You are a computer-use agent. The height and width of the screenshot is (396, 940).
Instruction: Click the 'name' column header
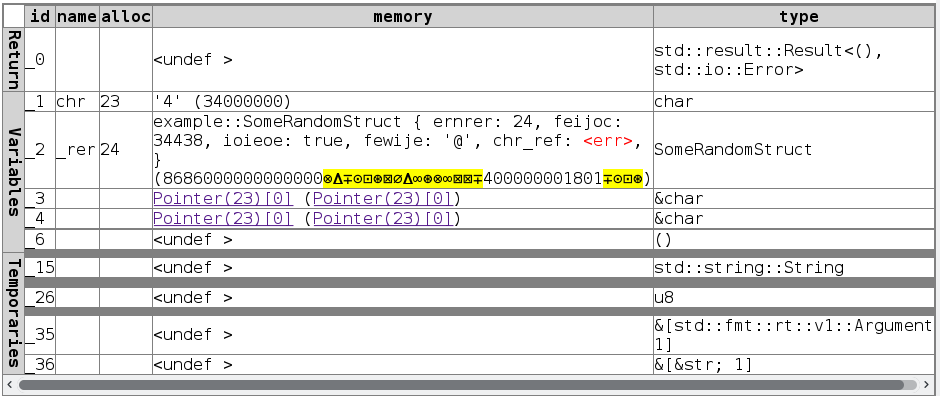coord(77,17)
